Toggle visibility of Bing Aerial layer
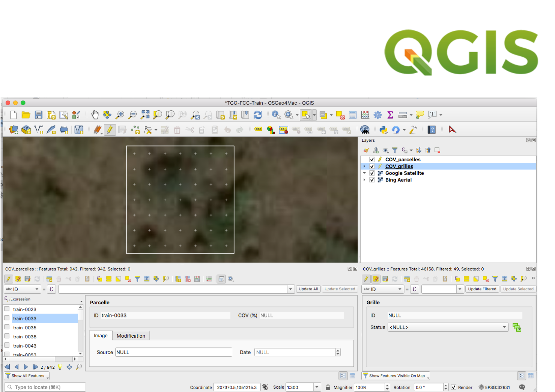The height and width of the screenshot is (392, 555). [x=372, y=180]
